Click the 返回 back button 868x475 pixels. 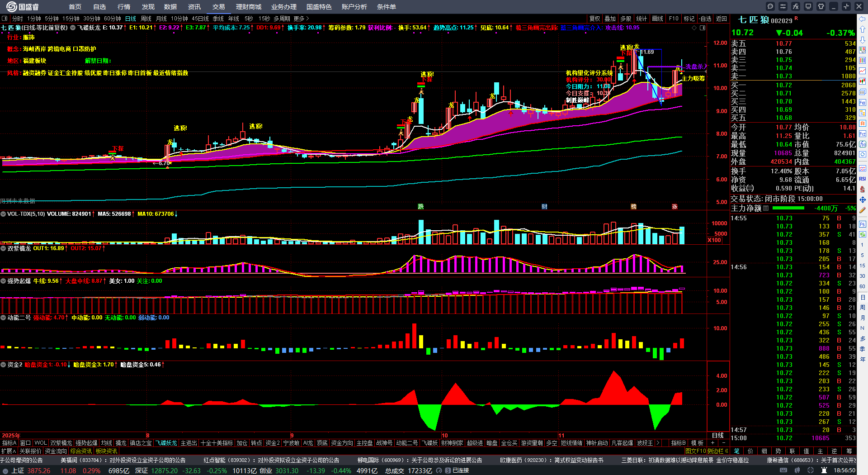coord(722,19)
